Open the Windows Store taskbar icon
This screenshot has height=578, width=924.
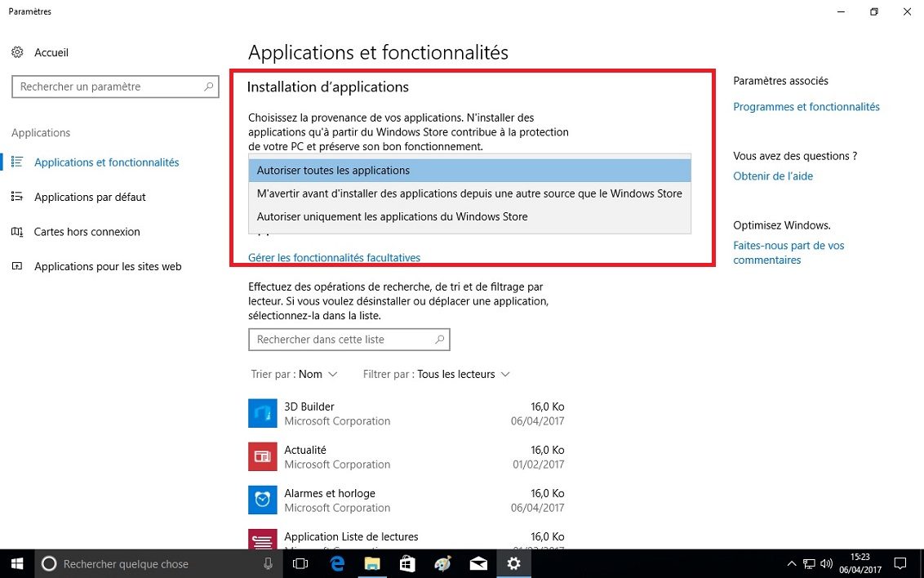click(x=407, y=563)
